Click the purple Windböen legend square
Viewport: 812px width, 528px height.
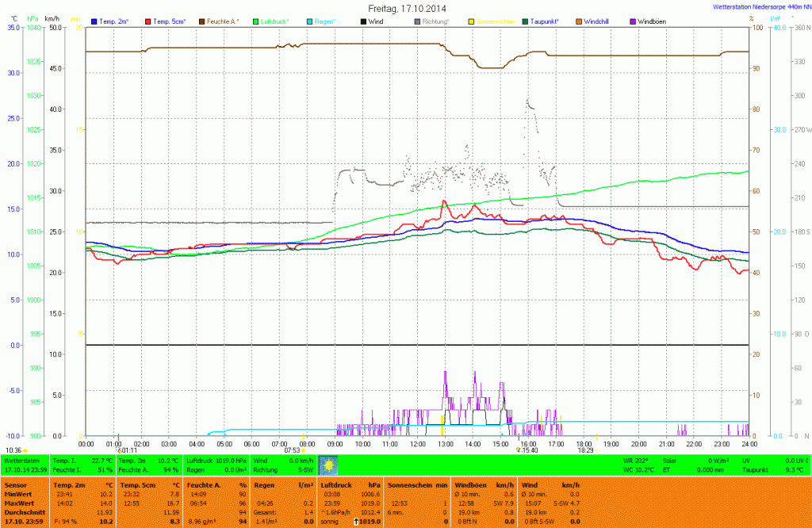coord(632,21)
